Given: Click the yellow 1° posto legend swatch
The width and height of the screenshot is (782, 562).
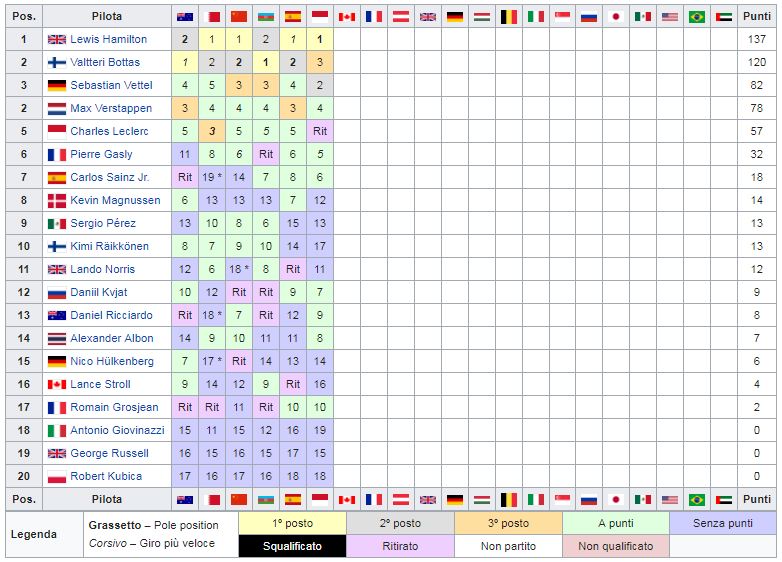Looking at the screenshot, I should click(x=292, y=524).
